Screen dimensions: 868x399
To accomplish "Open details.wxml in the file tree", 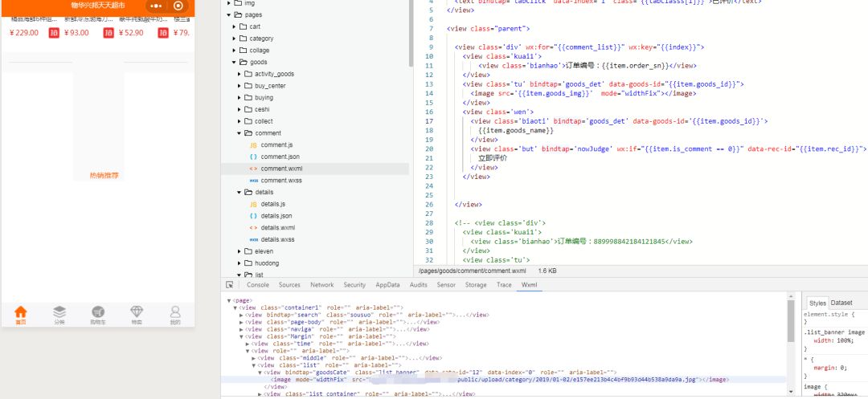I will tap(278, 228).
